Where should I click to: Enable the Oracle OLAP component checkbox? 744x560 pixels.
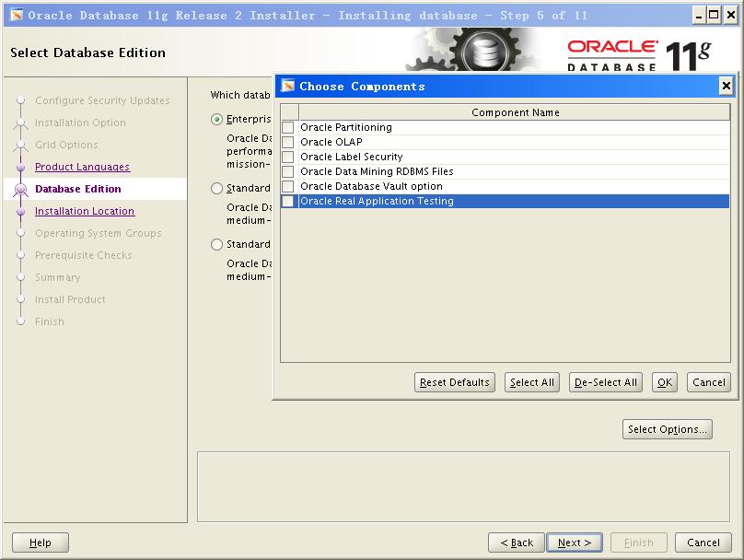click(288, 142)
